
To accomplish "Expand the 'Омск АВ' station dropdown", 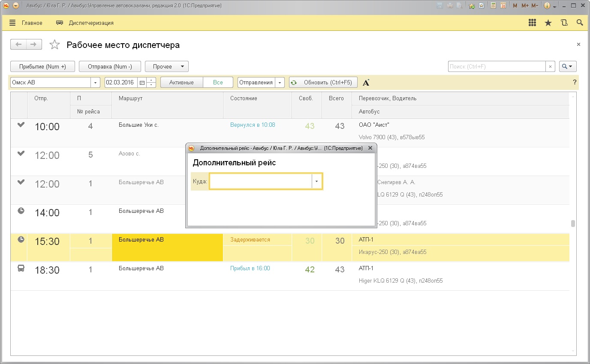I will coord(95,83).
